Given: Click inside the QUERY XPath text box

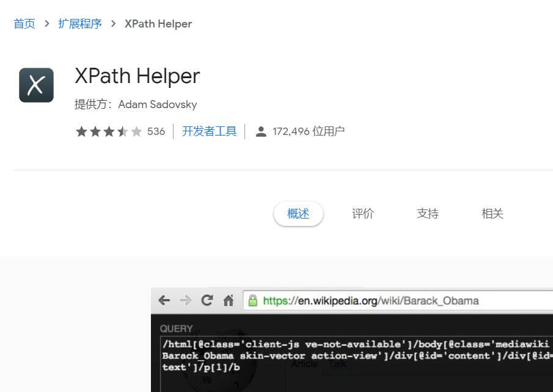Looking at the screenshot, I should (354, 355).
